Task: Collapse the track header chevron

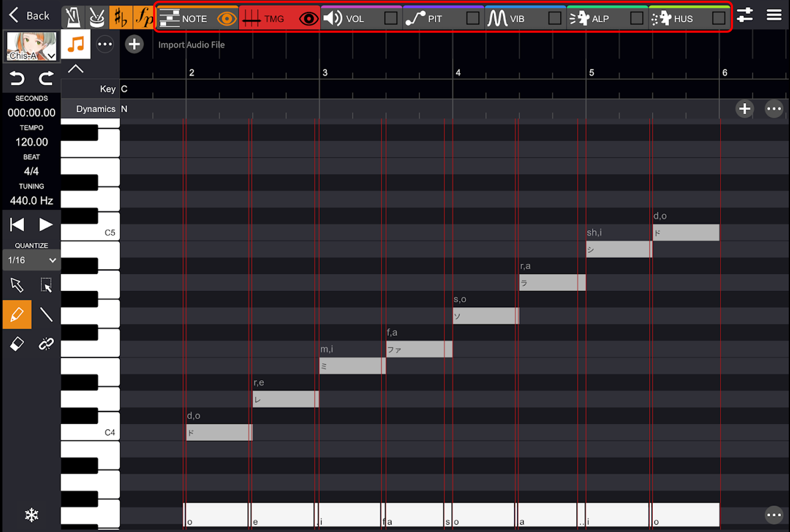Action: (76, 69)
